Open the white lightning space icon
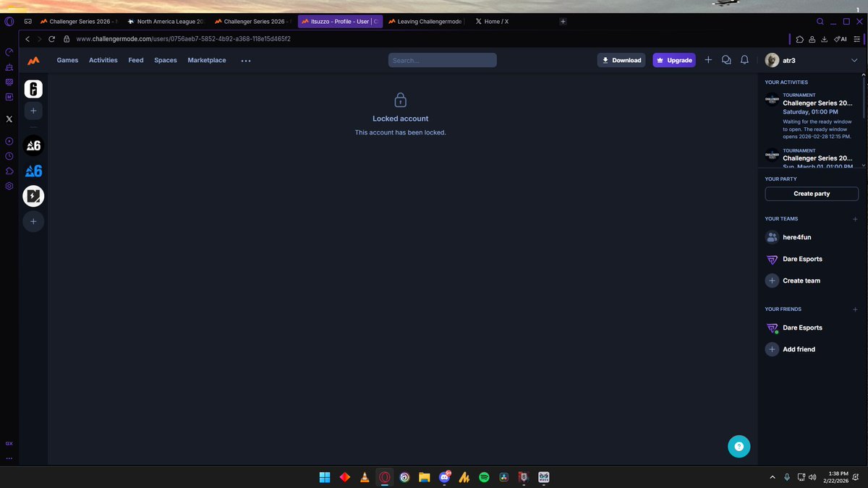The height and width of the screenshot is (488, 868). tap(33, 196)
